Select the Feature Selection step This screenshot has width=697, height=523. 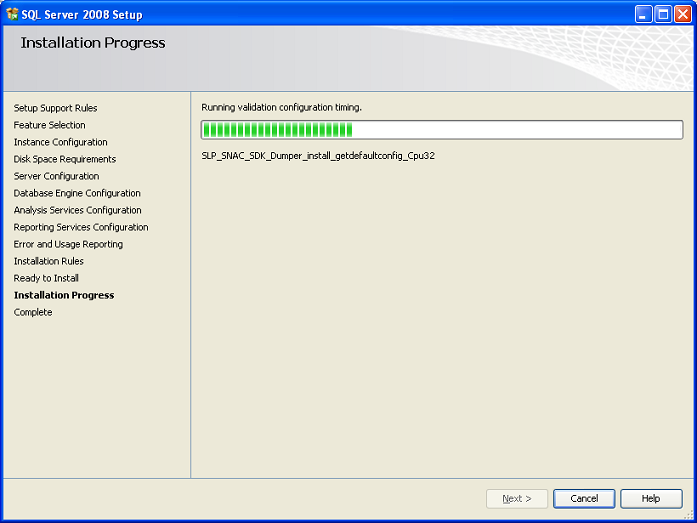[49, 125]
